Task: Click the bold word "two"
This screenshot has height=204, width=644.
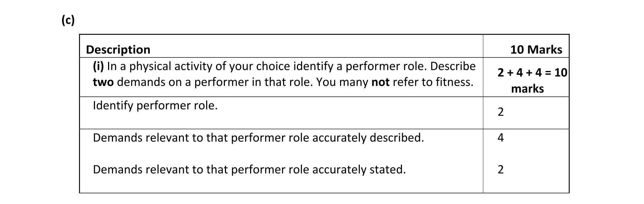Action: coord(103,82)
